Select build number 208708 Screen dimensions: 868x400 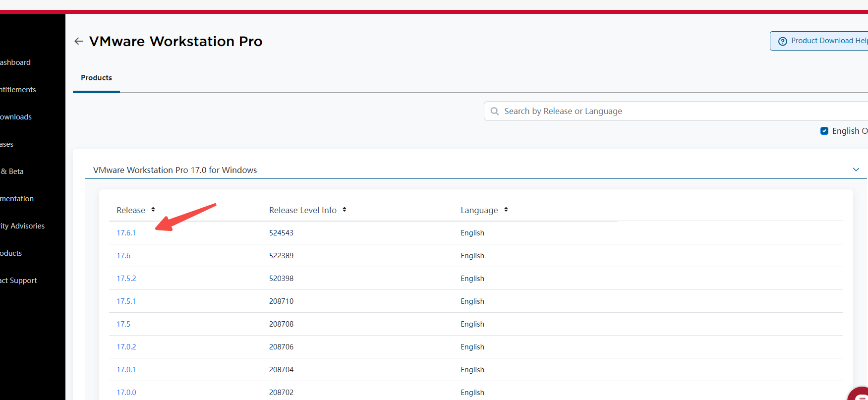(281, 324)
